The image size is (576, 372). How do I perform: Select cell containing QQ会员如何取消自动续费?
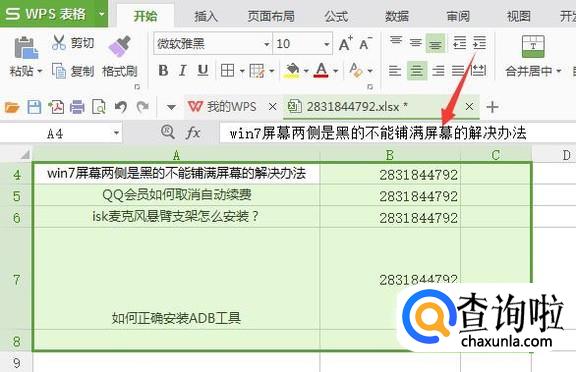tap(176, 195)
